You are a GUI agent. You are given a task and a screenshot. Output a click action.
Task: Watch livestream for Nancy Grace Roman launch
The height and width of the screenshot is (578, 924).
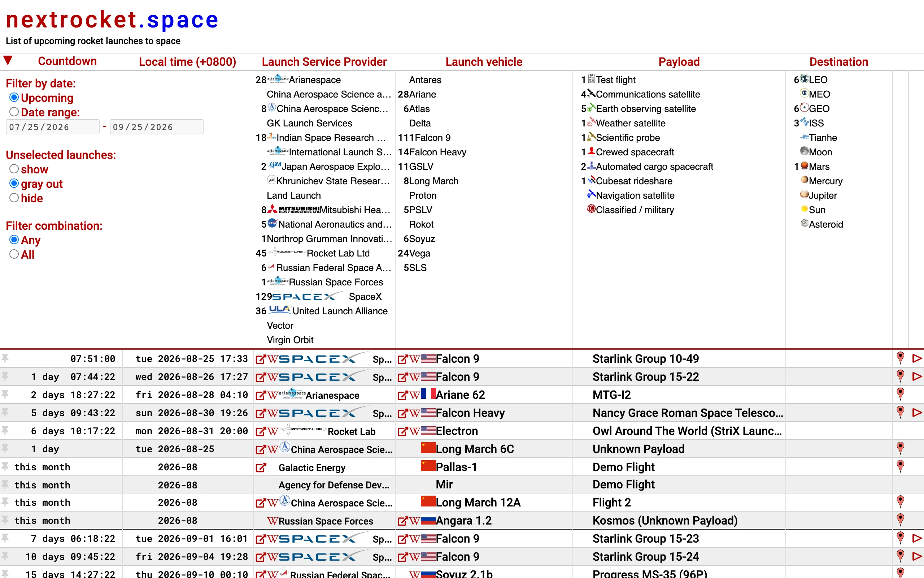(917, 412)
